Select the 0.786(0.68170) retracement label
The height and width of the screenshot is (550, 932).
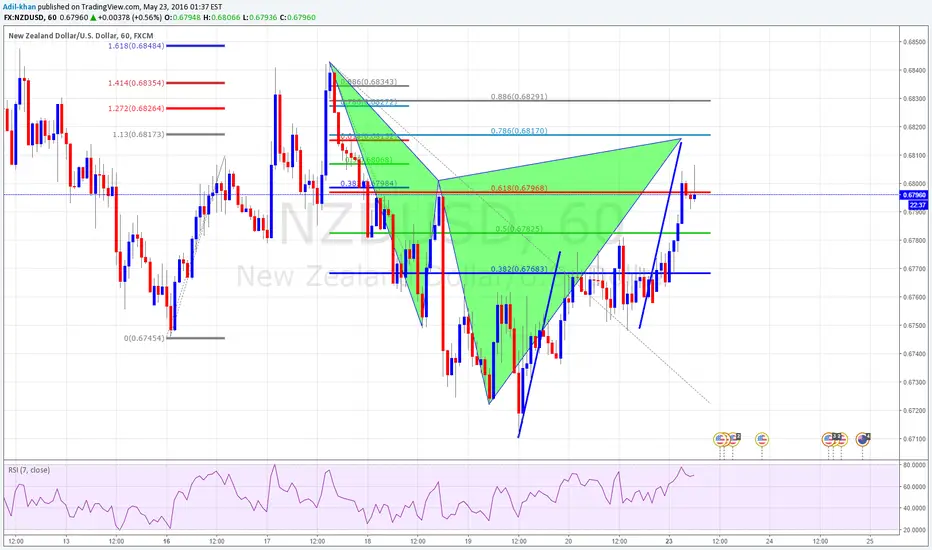tap(519, 131)
